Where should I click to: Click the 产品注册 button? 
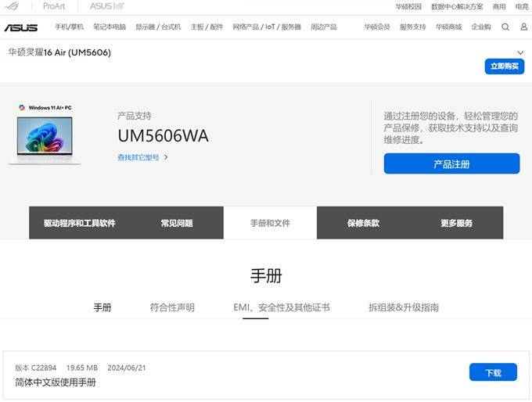tap(451, 164)
